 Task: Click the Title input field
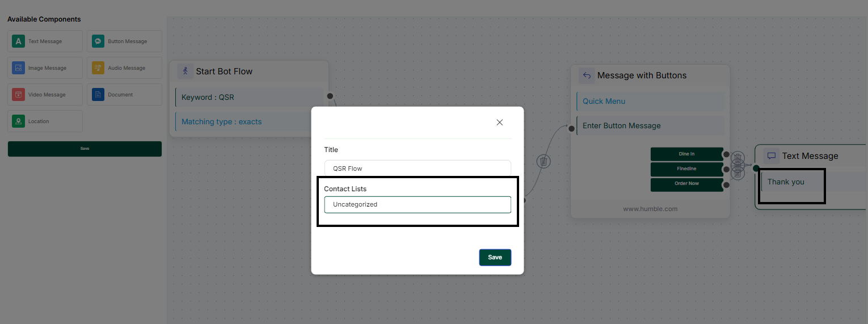pos(418,169)
